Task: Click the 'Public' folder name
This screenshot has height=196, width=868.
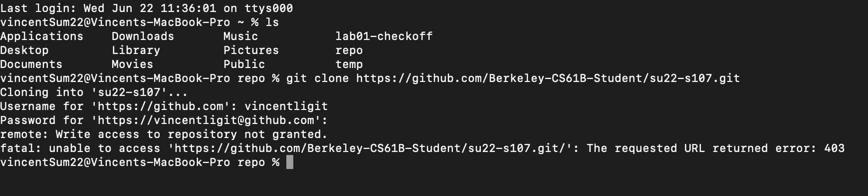Action: (x=244, y=64)
